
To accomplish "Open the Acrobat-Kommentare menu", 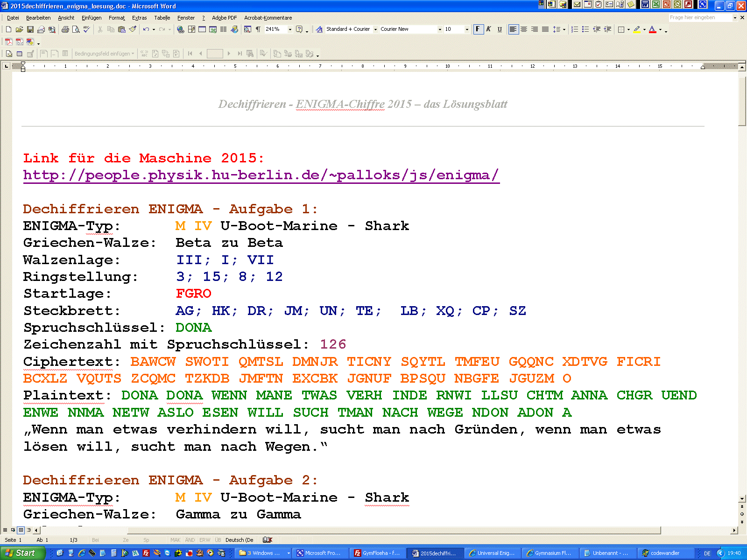I will click(x=268, y=18).
